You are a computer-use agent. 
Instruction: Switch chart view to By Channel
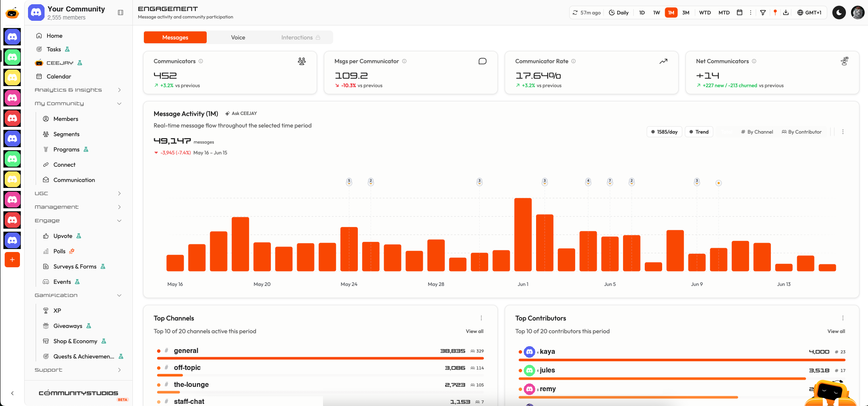[757, 132]
